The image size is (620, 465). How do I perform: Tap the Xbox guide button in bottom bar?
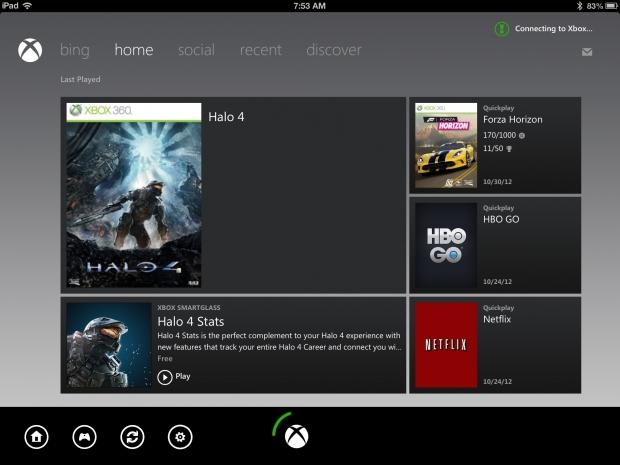click(x=297, y=437)
